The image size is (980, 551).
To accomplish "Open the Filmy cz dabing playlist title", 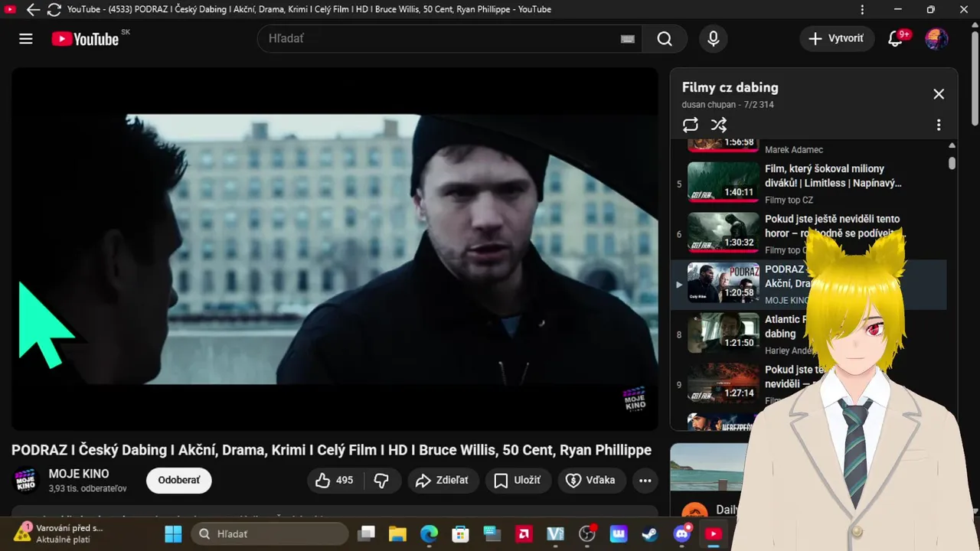I will tap(730, 87).
